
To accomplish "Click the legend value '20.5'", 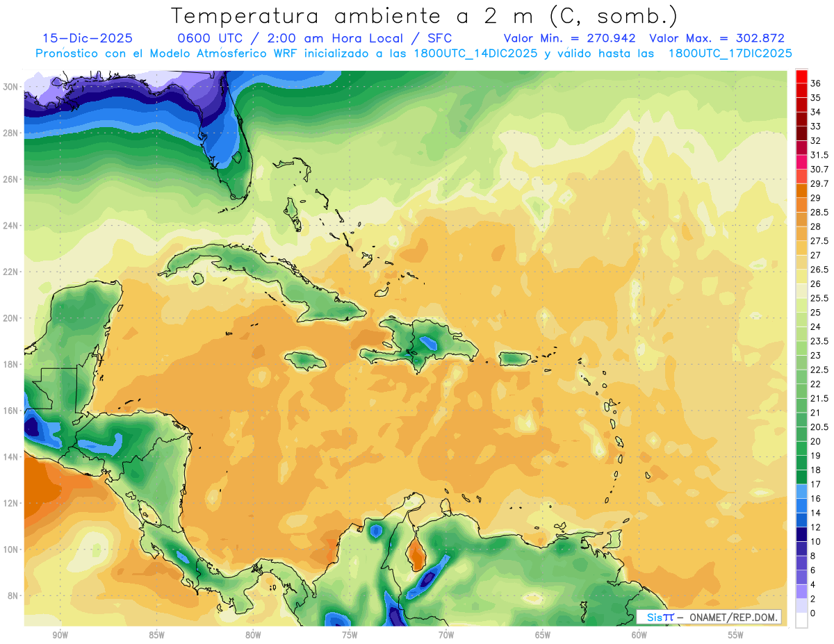I will point(819,427).
